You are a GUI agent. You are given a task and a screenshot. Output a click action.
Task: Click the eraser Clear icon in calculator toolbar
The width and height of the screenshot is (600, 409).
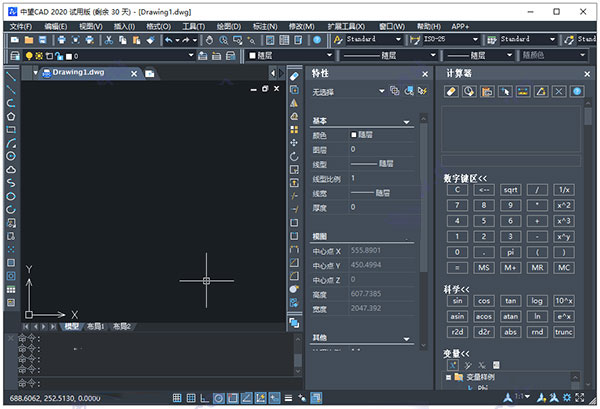click(x=451, y=91)
